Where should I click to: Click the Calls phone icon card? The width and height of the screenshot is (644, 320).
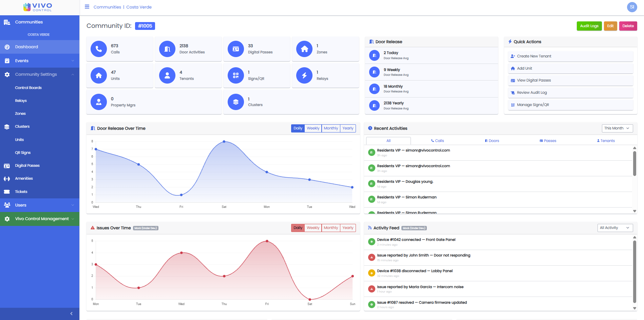pyautogui.click(x=99, y=49)
